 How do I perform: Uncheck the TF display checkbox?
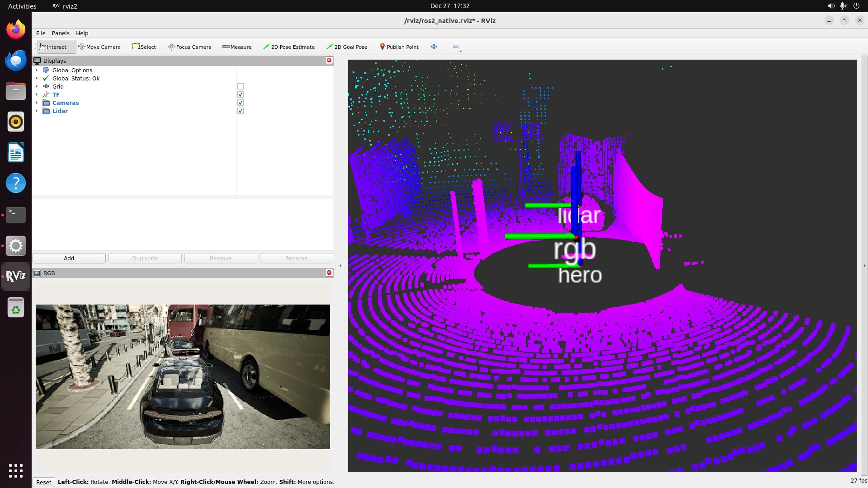click(241, 94)
